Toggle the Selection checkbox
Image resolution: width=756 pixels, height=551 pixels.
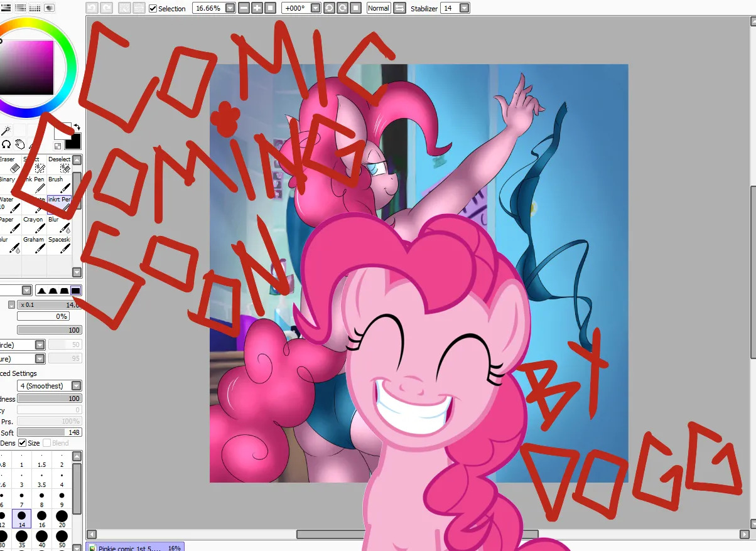tap(153, 9)
